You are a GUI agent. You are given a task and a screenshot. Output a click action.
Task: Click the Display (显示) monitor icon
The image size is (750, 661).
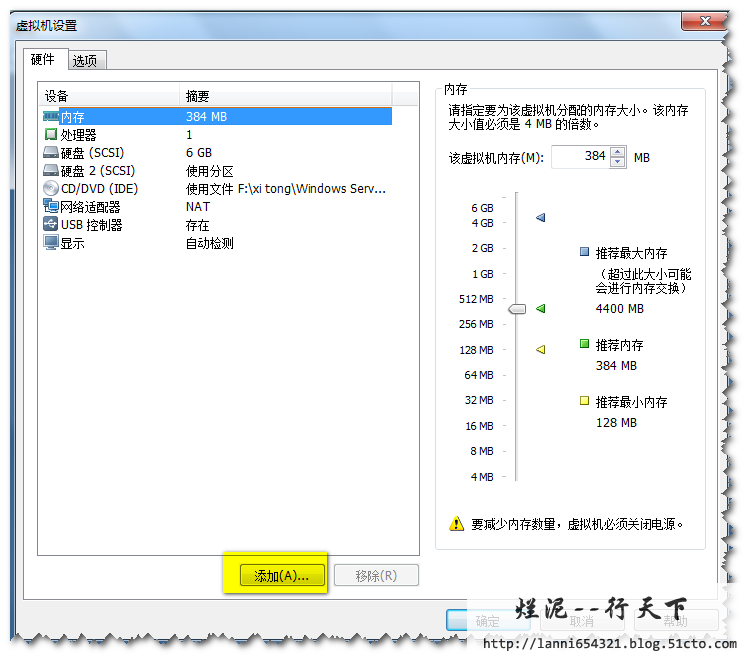coord(51,243)
